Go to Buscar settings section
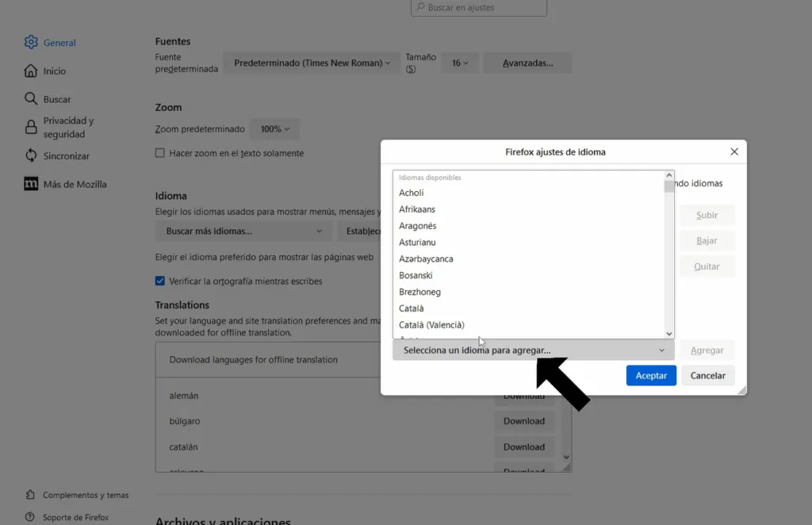 pyautogui.click(x=57, y=99)
